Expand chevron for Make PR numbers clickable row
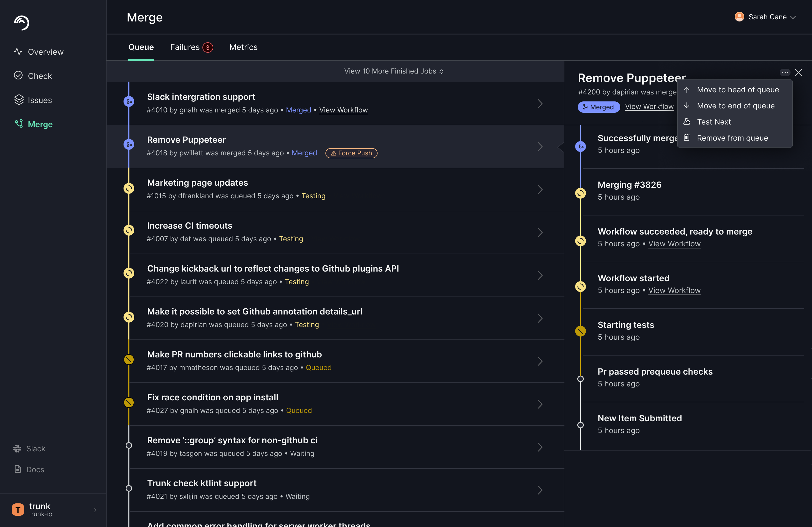This screenshot has width=812, height=527. pyautogui.click(x=540, y=361)
